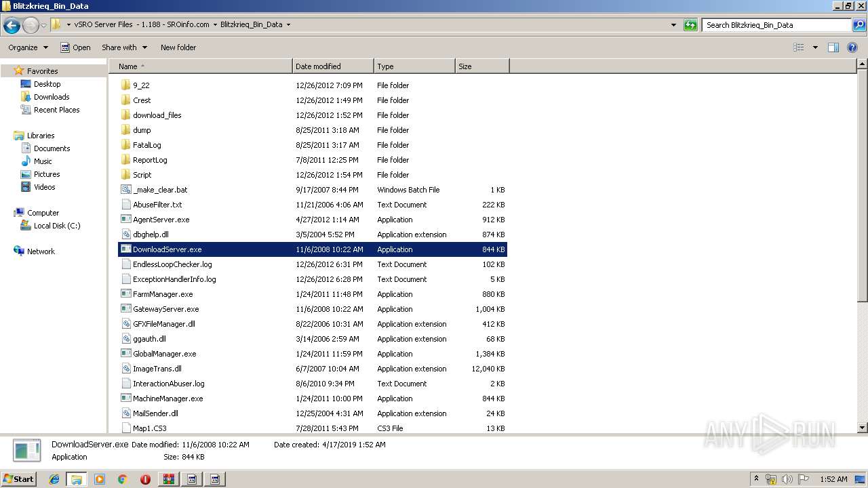The width and height of the screenshot is (868, 488).
Task: Select Network in the navigation pane
Action: coord(41,251)
